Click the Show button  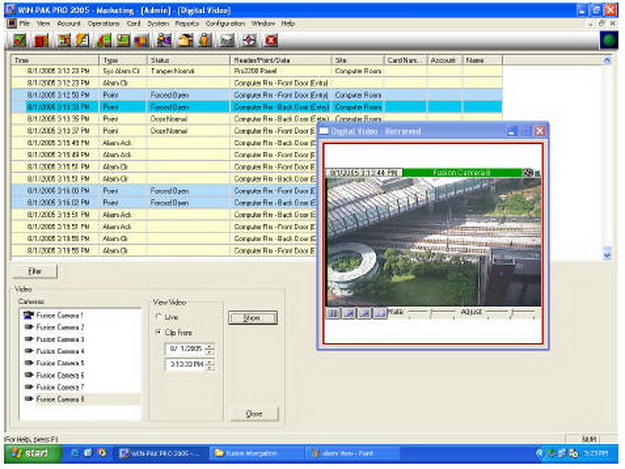pyautogui.click(x=252, y=318)
